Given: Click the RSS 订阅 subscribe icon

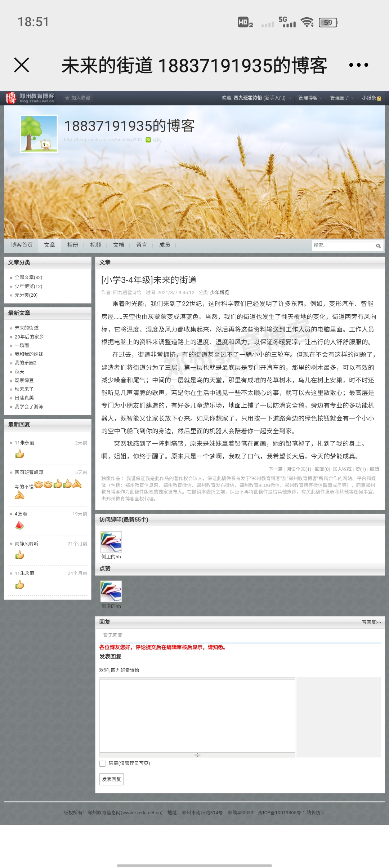Looking at the screenshot, I should 148,140.
